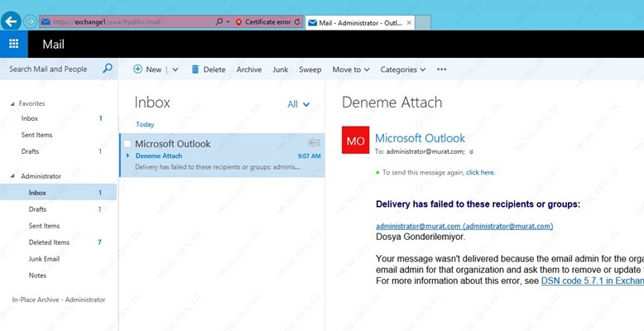644x331 pixels.
Task: Click the 'click here' resend link
Action: tap(481, 172)
